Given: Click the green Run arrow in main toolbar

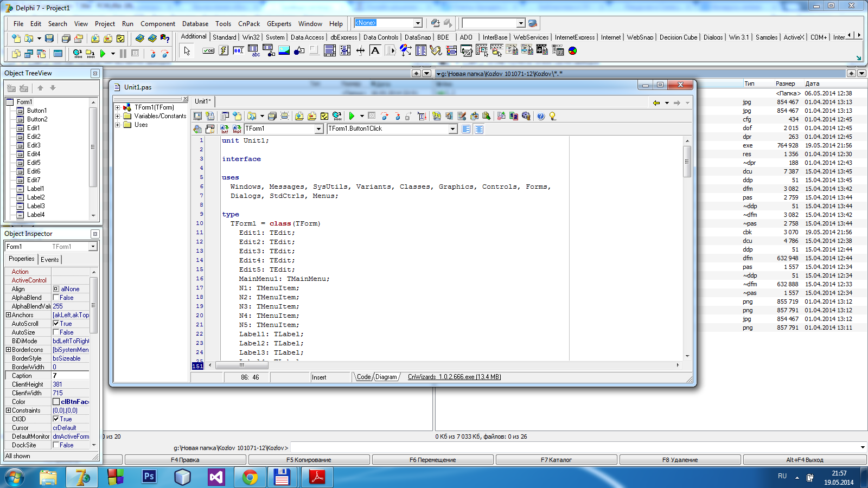Looking at the screenshot, I should point(103,54).
